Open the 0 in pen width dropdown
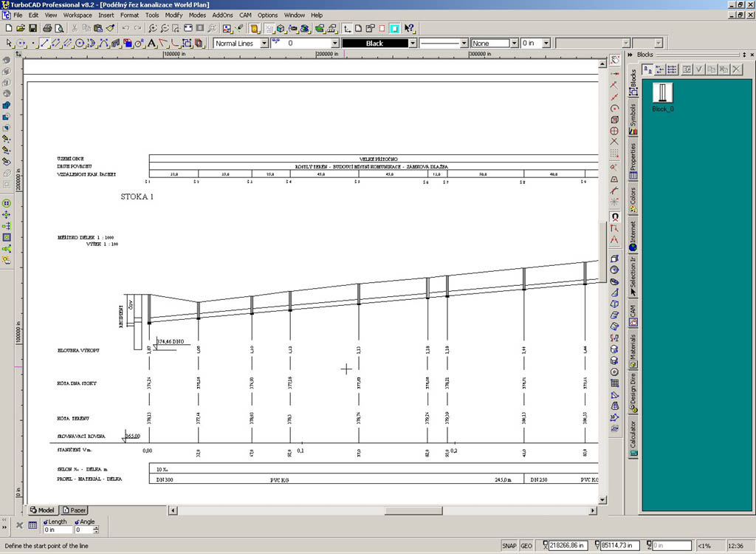756x554 pixels. [546, 44]
